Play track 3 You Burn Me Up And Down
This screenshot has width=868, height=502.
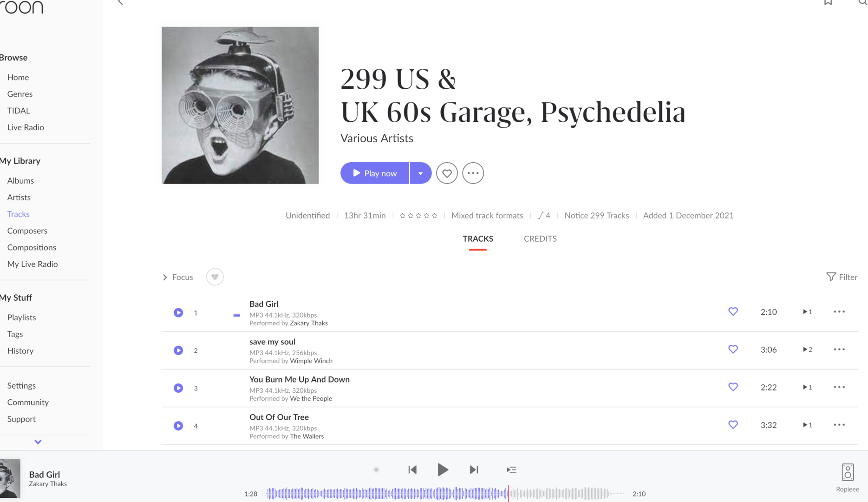(x=178, y=388)
